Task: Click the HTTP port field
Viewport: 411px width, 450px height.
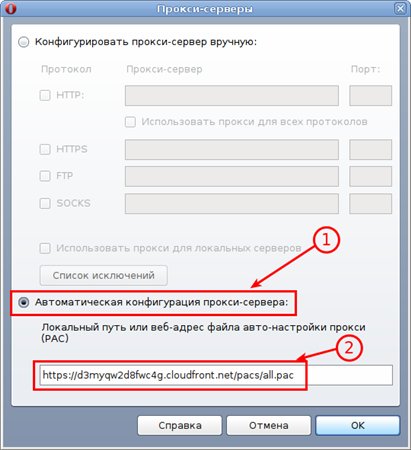Action: 370,95
